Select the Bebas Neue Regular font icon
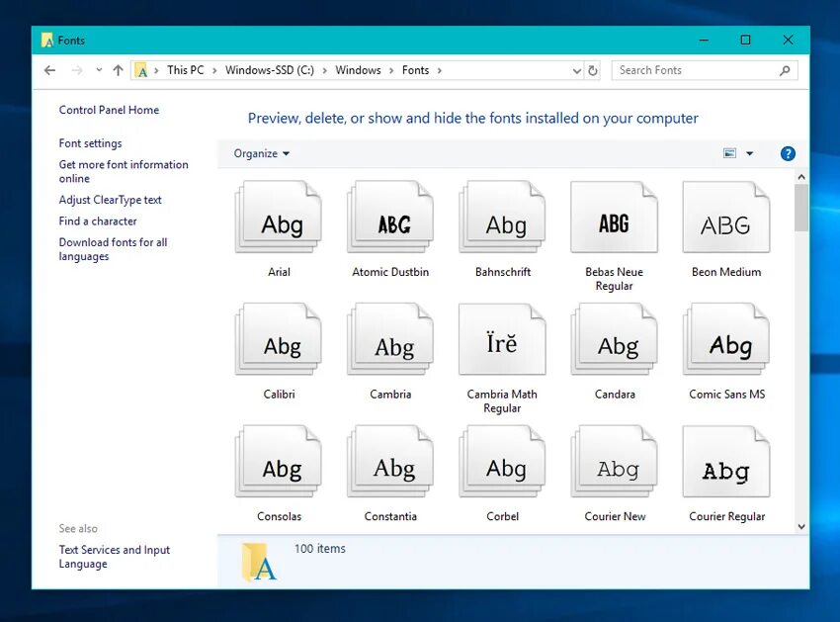This screenshot has width=840, height=622. tap(614, 218)
